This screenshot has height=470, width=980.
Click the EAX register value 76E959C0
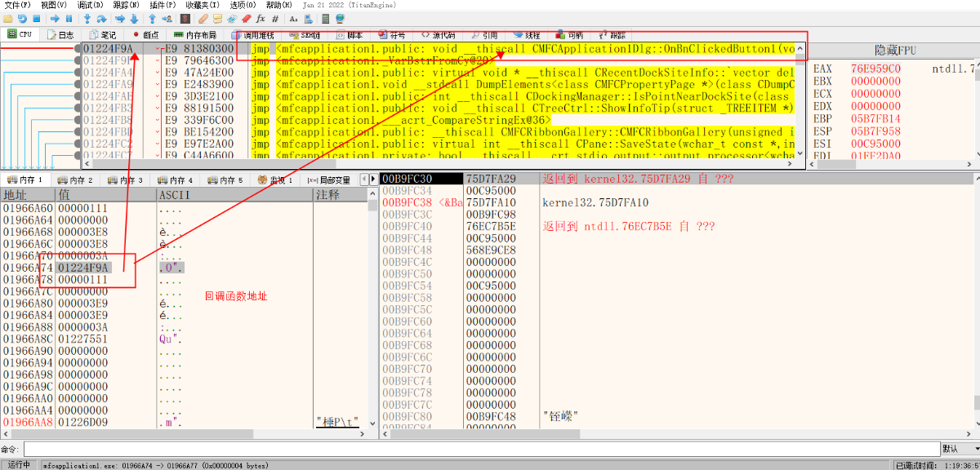click(x=875, y=69)
